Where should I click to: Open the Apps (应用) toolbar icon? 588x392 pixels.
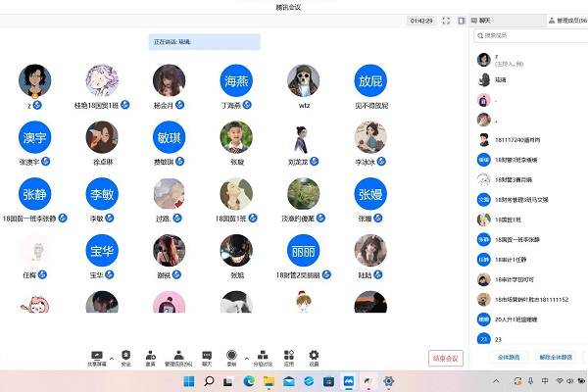289,354
